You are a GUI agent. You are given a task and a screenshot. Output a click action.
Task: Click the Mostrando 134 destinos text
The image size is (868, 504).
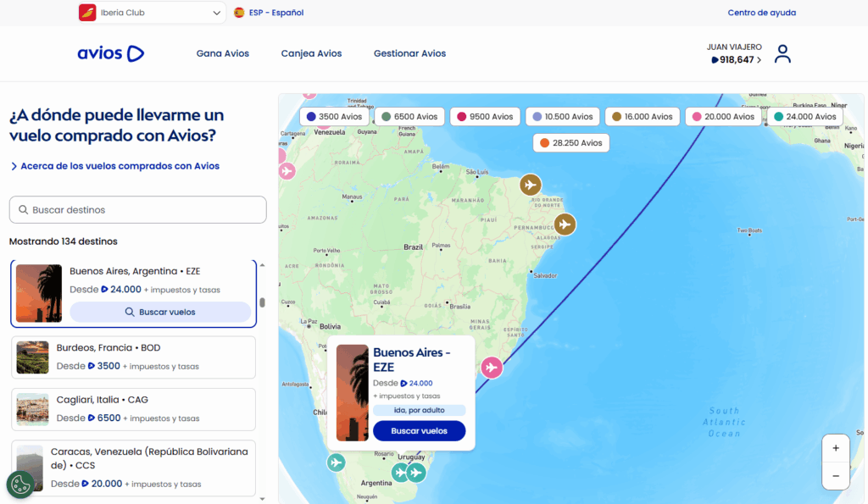63,241
